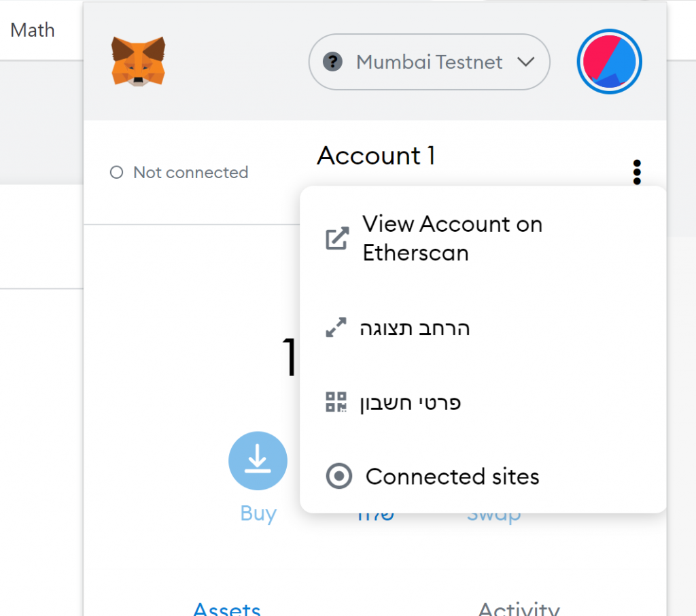Click the question mark network icon

[332, 63]
